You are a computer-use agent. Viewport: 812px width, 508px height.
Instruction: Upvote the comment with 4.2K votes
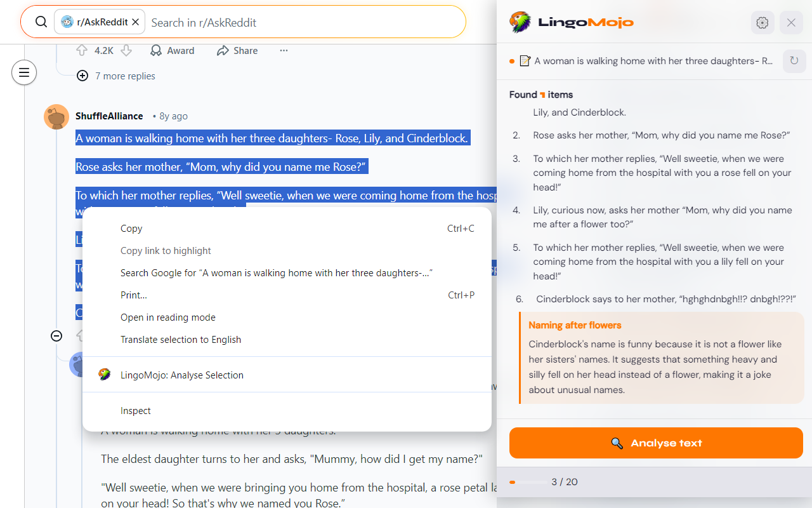(x=82, y=51)
